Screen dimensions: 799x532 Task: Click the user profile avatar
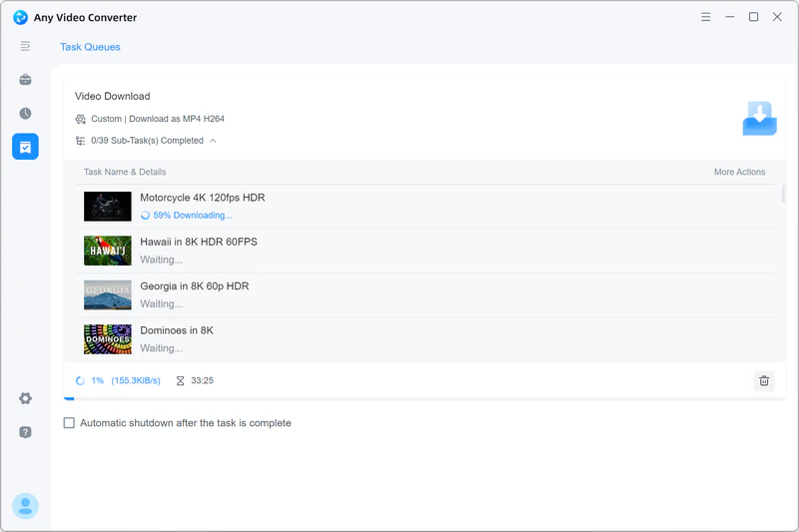25,506
